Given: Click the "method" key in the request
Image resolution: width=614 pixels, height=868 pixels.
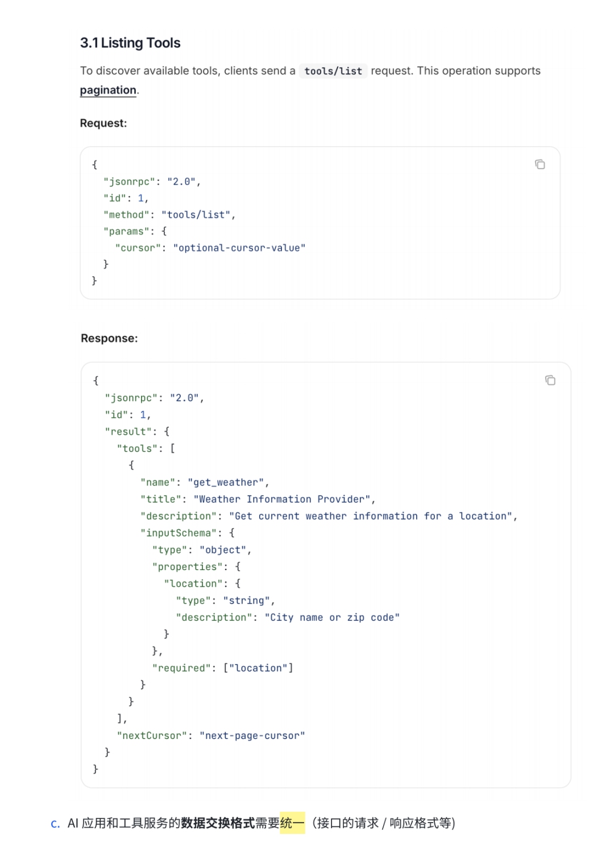Looking at the screenshot, I should pyautogui.click(x=127, y=215).
